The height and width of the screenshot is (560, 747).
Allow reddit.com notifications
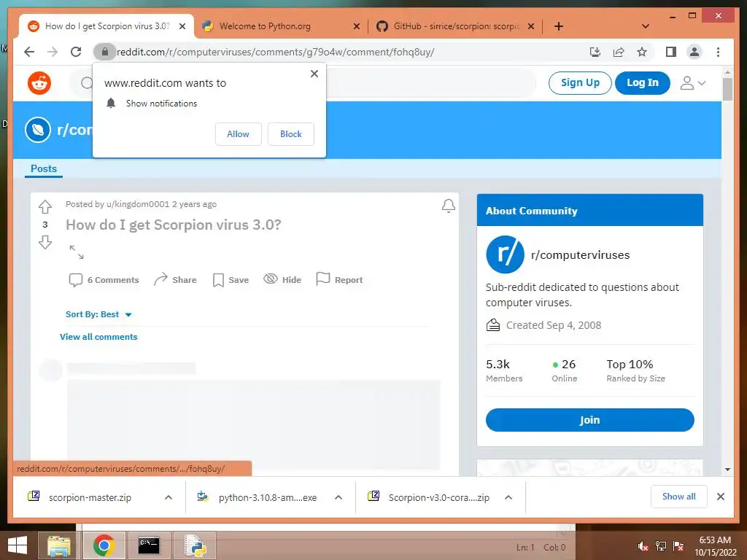tap(239, 134)
